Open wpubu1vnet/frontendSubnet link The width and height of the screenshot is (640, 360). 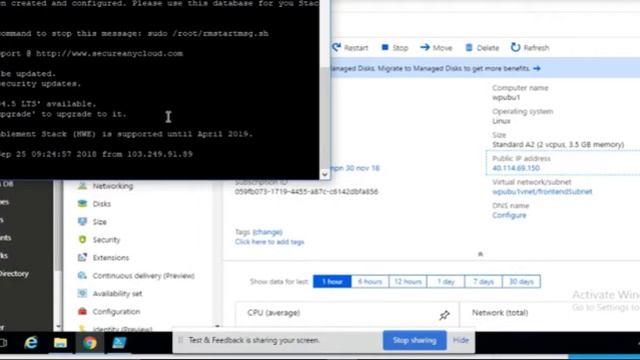pos(542,191)
